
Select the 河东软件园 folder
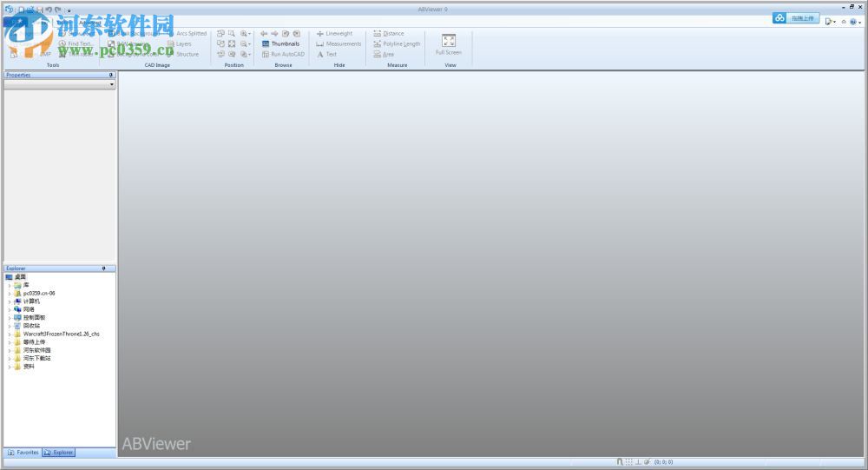[36, 350]
